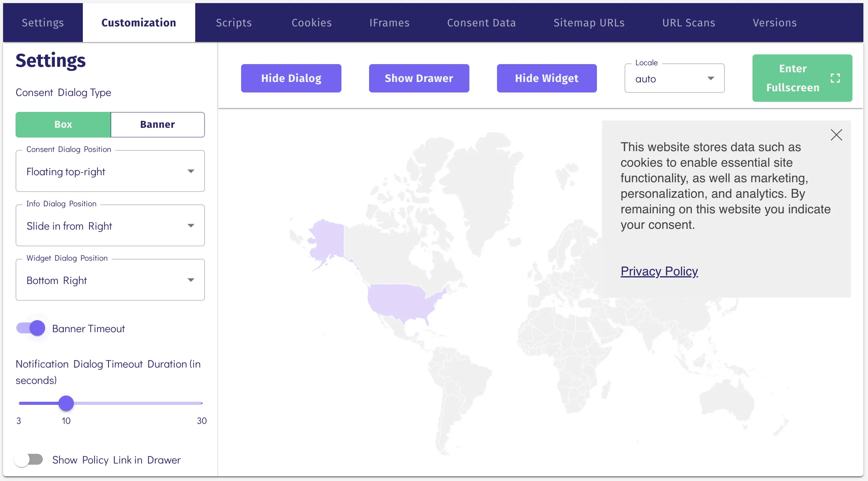
Task: Select the Box dialog type
Action: [x=63, y=124]
